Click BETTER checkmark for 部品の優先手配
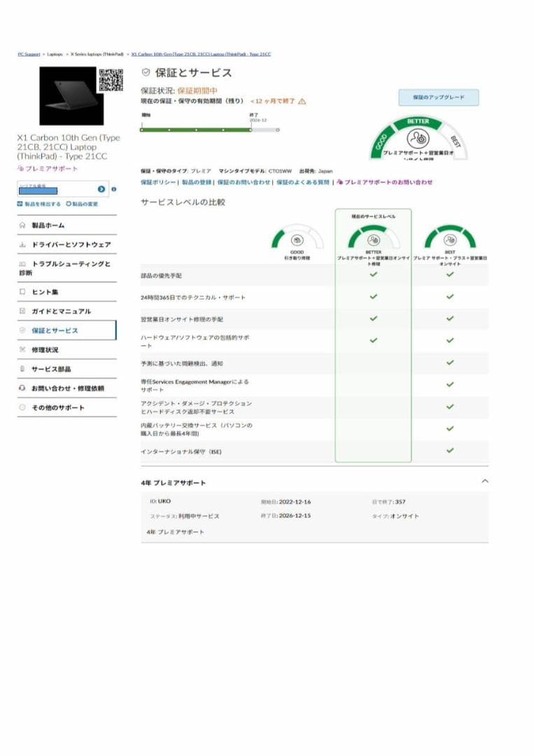This screenshot has height=756, width=534. point(374,274)
